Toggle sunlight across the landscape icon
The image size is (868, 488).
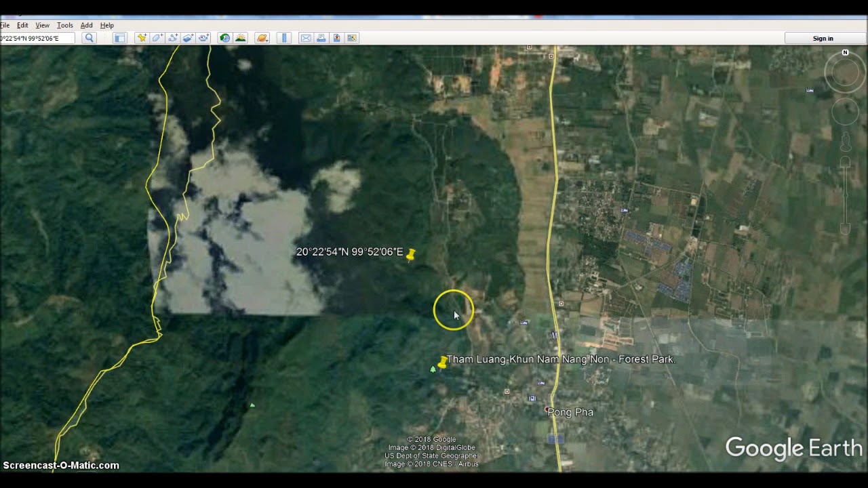click(240, 38)
